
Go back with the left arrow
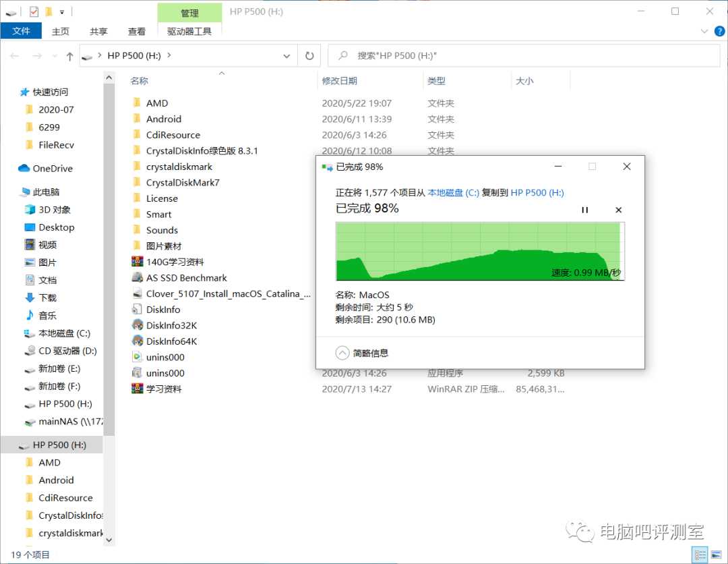[x=14, y=56]
